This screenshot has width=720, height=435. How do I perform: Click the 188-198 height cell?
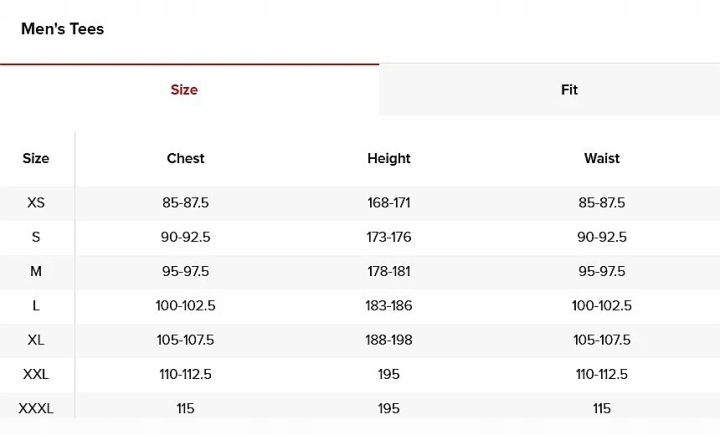(389, 340)
